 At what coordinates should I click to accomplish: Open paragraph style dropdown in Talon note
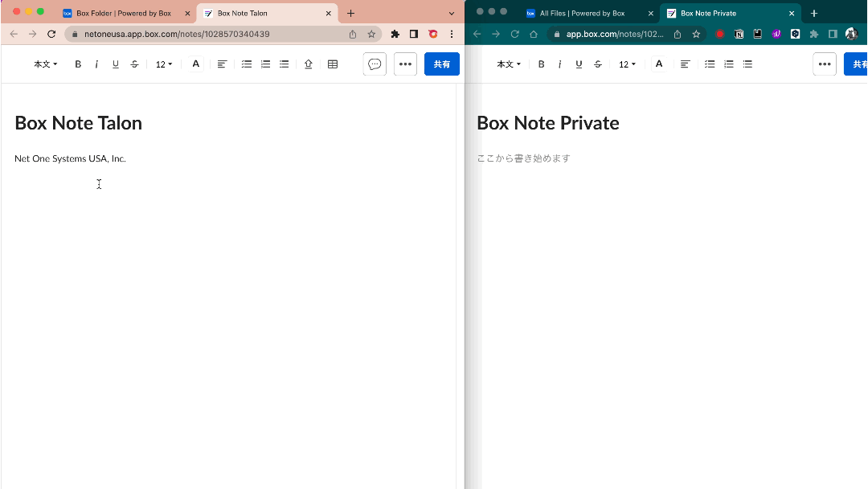pyautogui.click(x=45, y=64)
